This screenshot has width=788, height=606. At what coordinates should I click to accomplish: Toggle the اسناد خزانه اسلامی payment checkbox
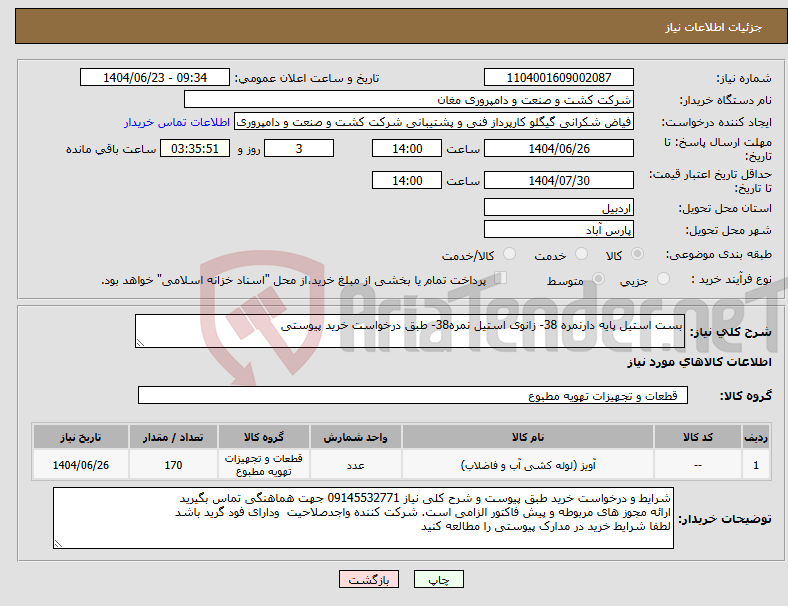(x=500, y=278)
